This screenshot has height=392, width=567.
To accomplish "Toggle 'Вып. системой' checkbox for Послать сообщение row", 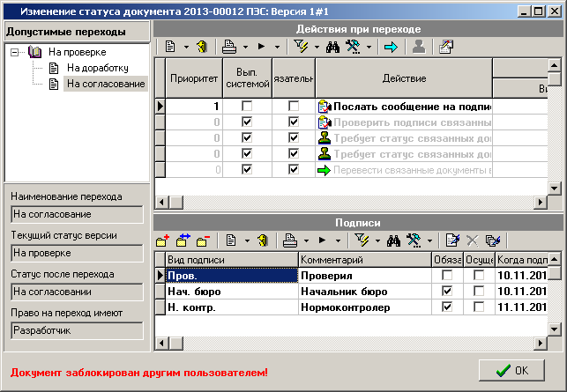I will 247,106.
